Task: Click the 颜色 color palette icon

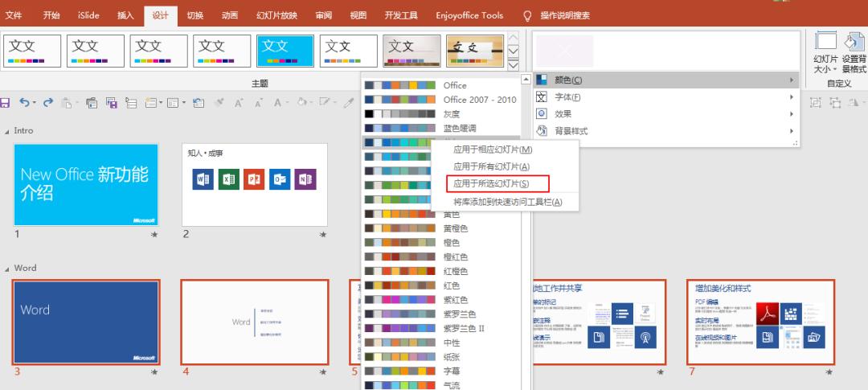Action: (542, 80)
